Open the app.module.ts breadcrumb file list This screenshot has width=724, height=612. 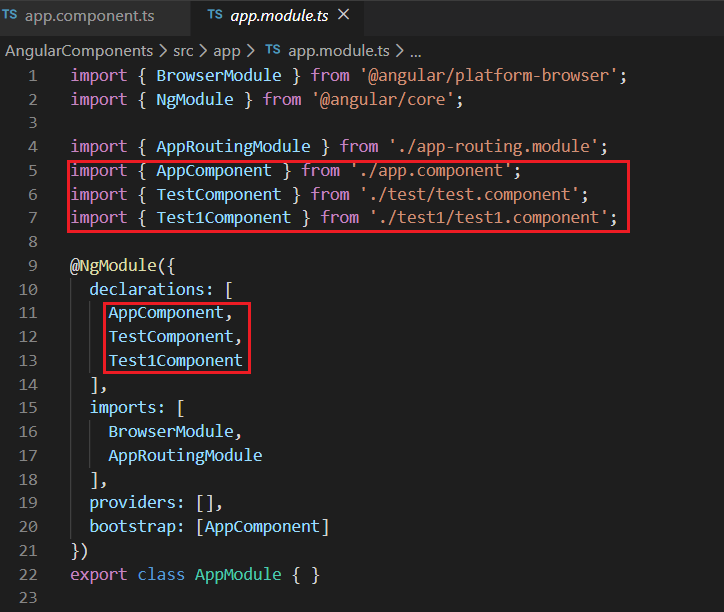(x=340, y=50)
